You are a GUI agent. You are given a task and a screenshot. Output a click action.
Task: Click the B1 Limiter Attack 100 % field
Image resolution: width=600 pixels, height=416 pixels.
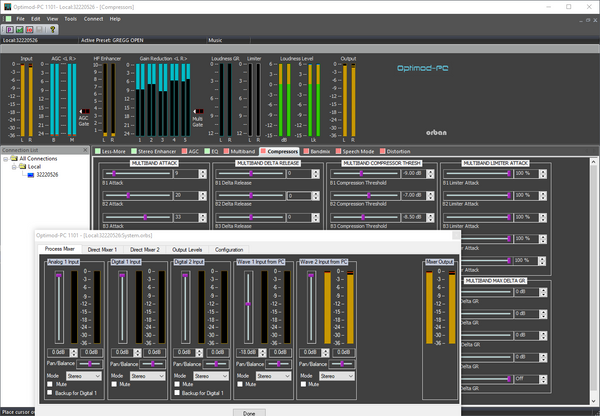[526, 174]
